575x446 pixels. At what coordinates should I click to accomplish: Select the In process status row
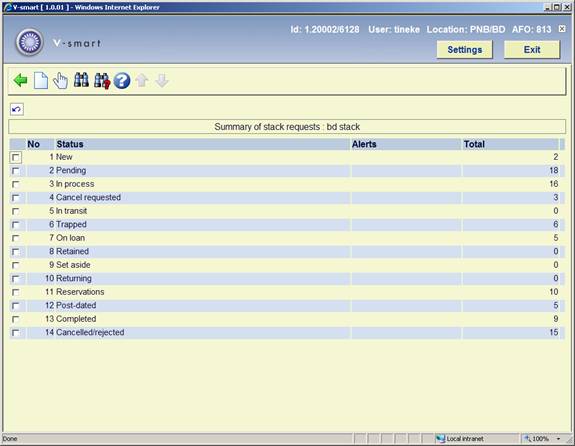click(x=286, y=184)
